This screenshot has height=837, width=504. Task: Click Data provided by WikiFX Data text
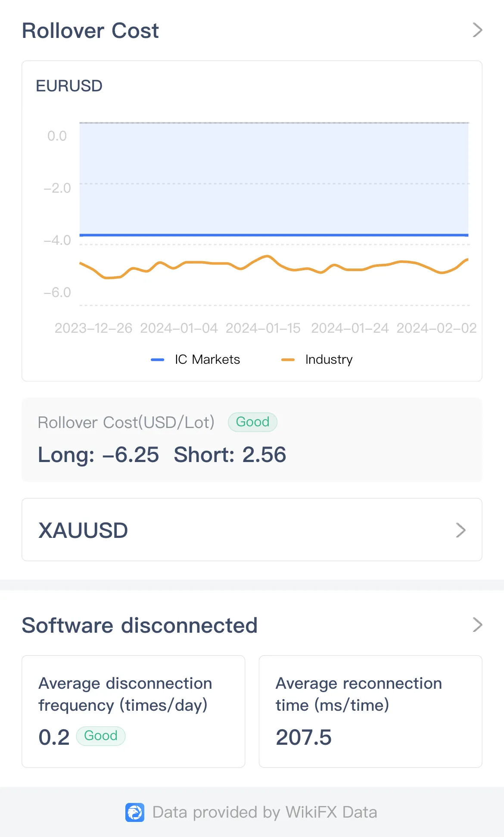tap(265, 812)
